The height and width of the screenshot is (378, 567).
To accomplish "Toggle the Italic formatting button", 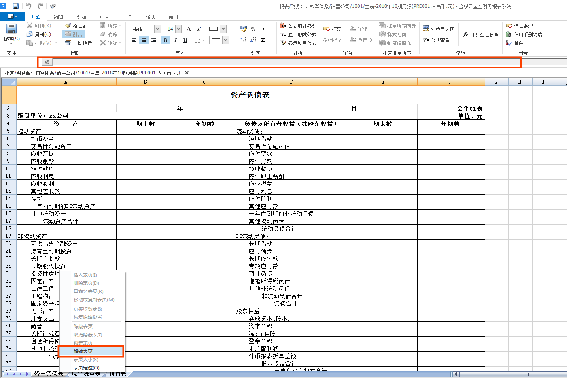I will 176,40.
